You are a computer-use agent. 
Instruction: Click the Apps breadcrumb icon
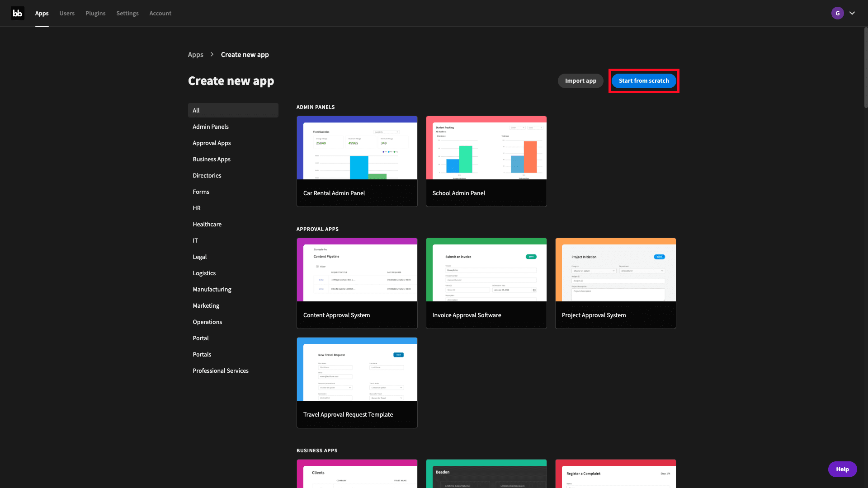pos(196,54)
